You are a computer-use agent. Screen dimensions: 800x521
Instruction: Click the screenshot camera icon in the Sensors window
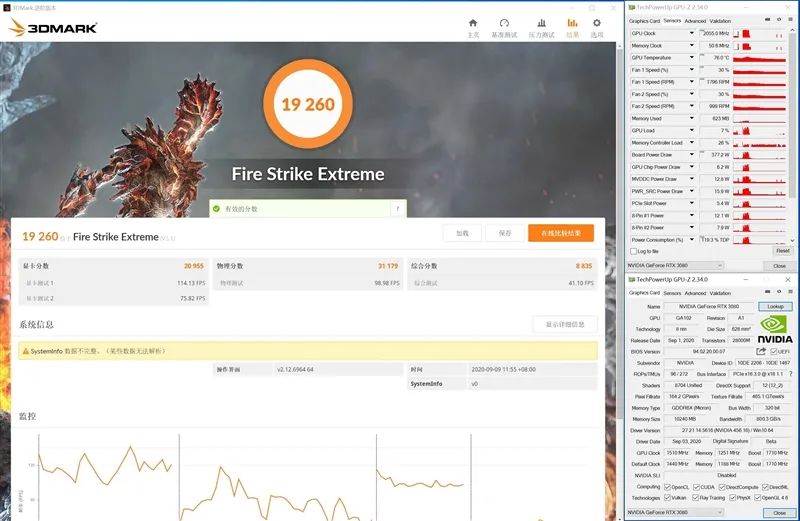(767, 20)
